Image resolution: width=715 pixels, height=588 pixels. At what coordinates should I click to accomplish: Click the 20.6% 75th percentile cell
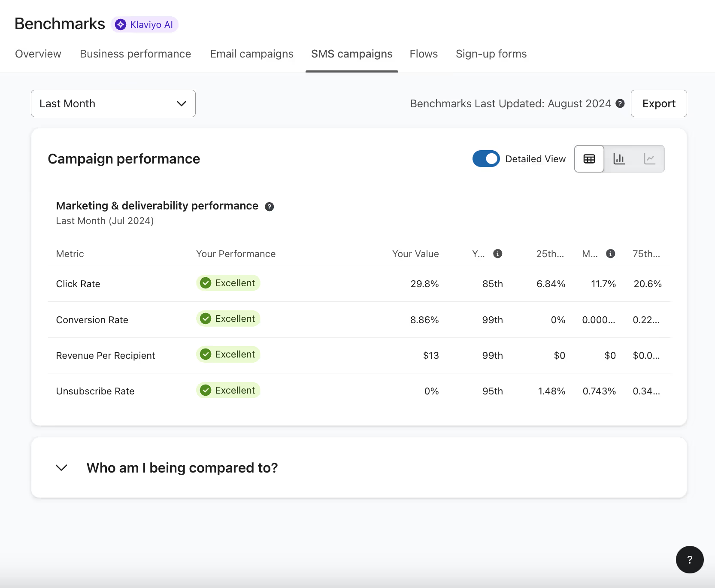pyautogui.click(x=648, y=284)
